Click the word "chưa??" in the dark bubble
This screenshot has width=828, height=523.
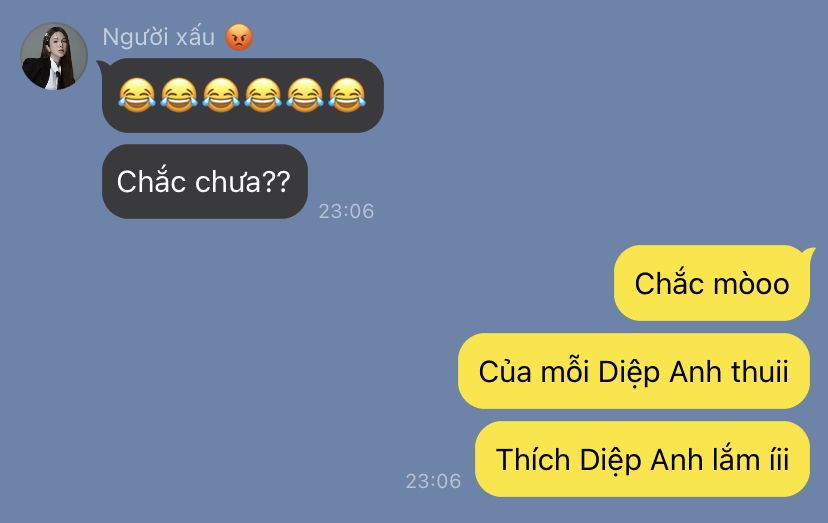(243, 182)
